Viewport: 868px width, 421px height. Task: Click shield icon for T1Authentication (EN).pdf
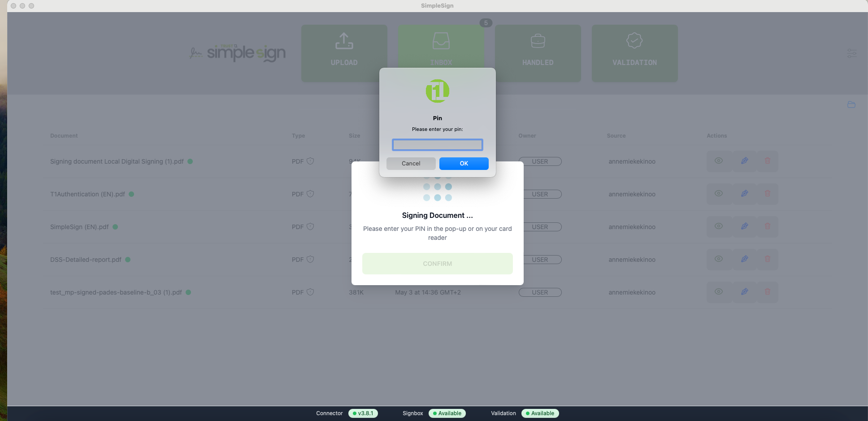pos(310,194)
